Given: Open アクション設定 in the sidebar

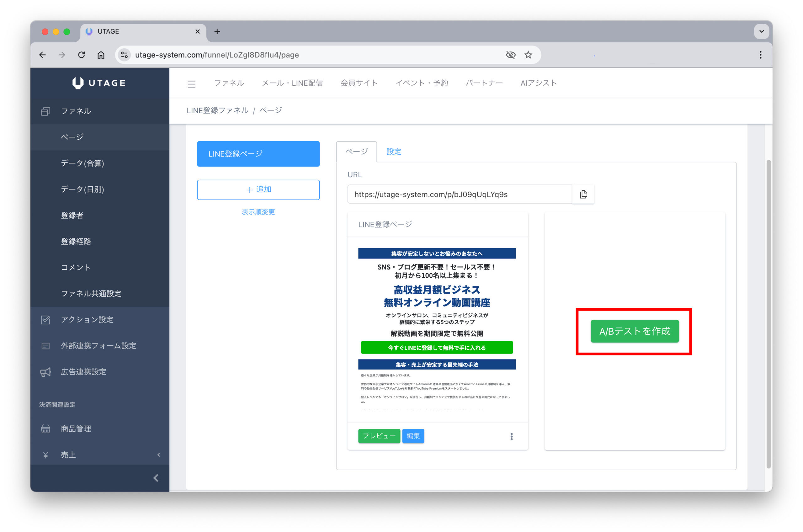Looking at the screenshot, I should tap(100, 320).
